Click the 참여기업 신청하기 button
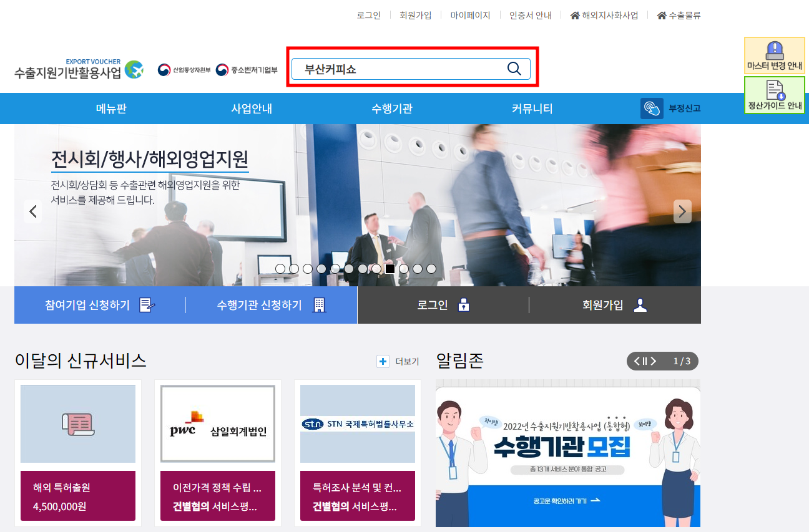Image resolution: width=809 pixels, height=532 pixels. [100, 305]
